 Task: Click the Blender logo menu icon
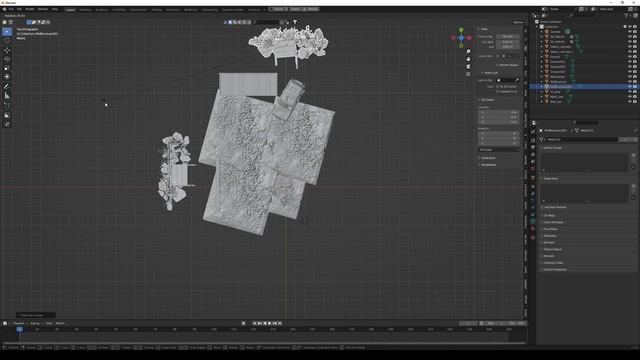4,9
